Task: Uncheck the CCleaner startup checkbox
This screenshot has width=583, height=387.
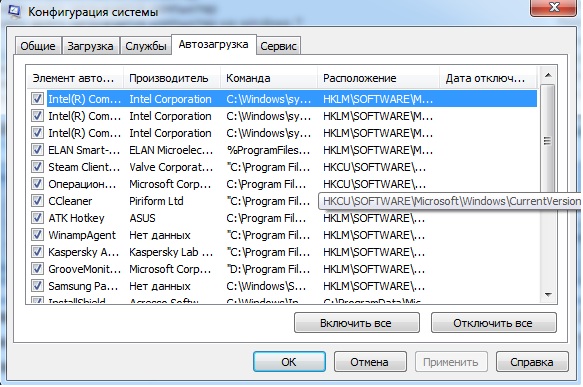Action: pos(37,201)
